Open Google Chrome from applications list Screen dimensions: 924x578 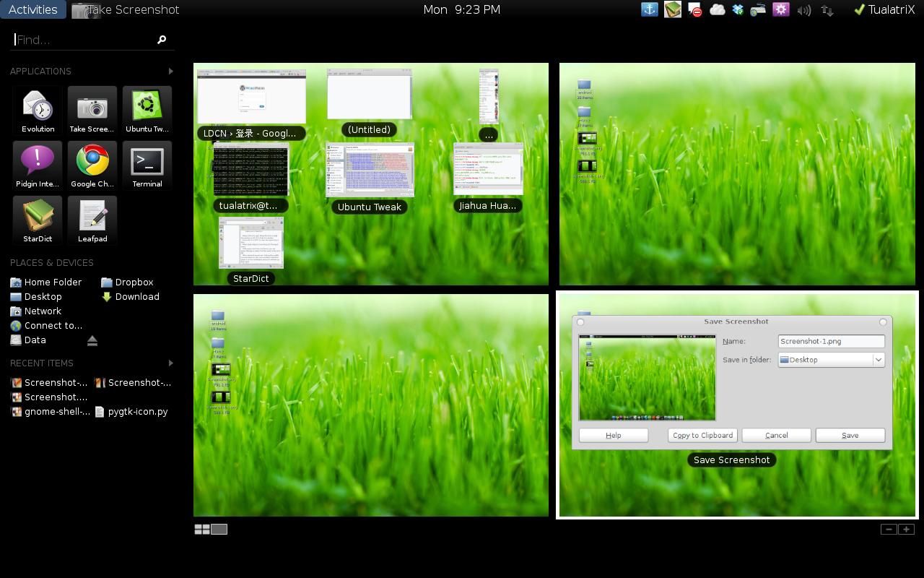(92, 165)
